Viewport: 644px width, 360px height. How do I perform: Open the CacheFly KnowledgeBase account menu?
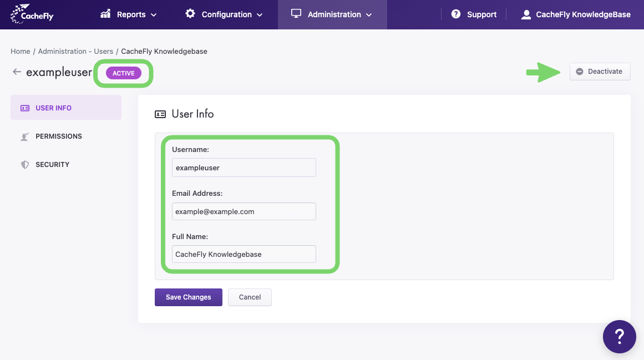pyautogui.click(x=576, y=14)
